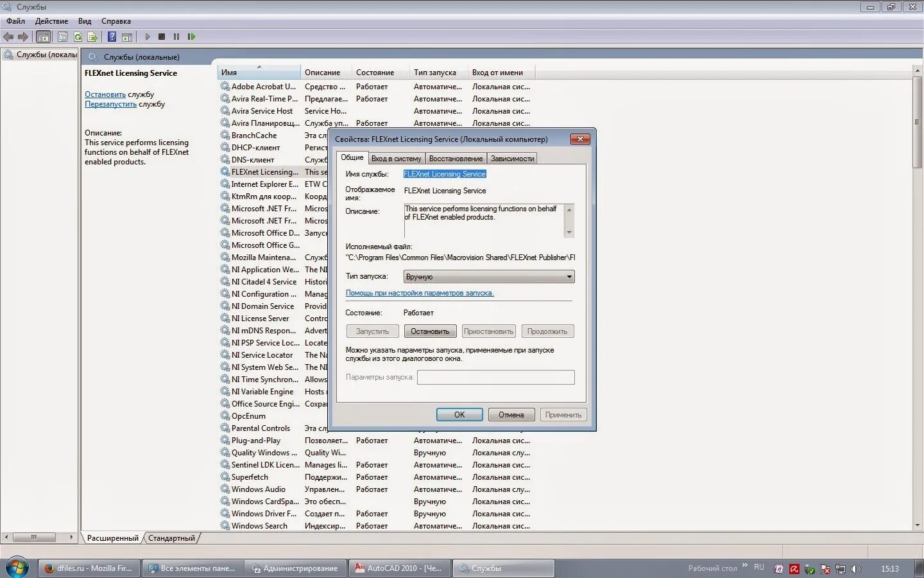
Task: Pause the service with the toolbar pause icon
Action: 176,37
